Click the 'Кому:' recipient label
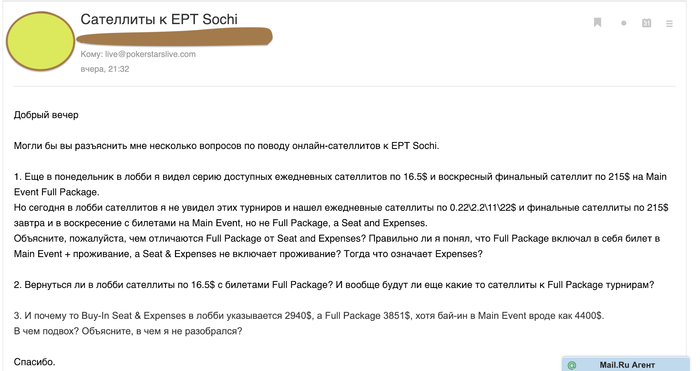The image size is (700, 371). 92,54
